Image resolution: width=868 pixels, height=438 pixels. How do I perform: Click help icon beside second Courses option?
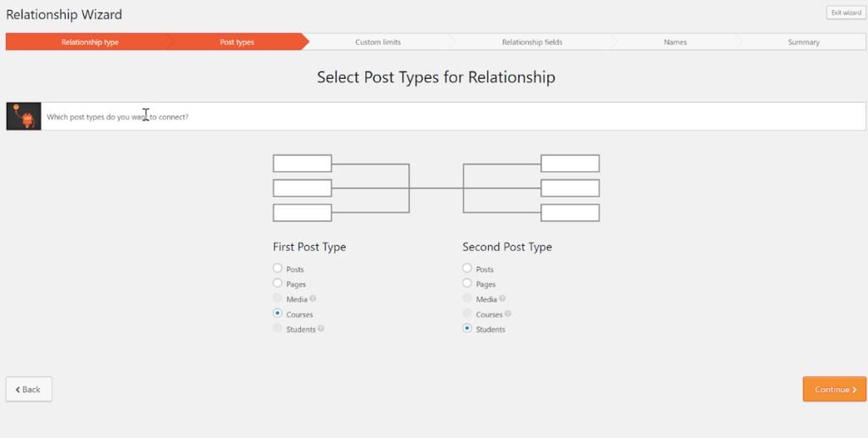(x=508, y=314)
